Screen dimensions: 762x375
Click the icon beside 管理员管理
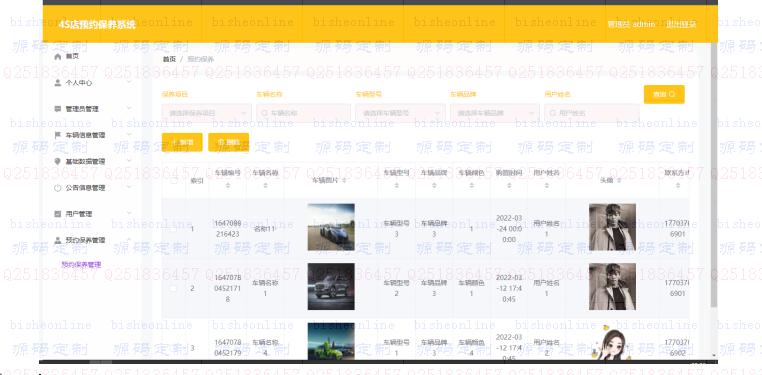58,109
